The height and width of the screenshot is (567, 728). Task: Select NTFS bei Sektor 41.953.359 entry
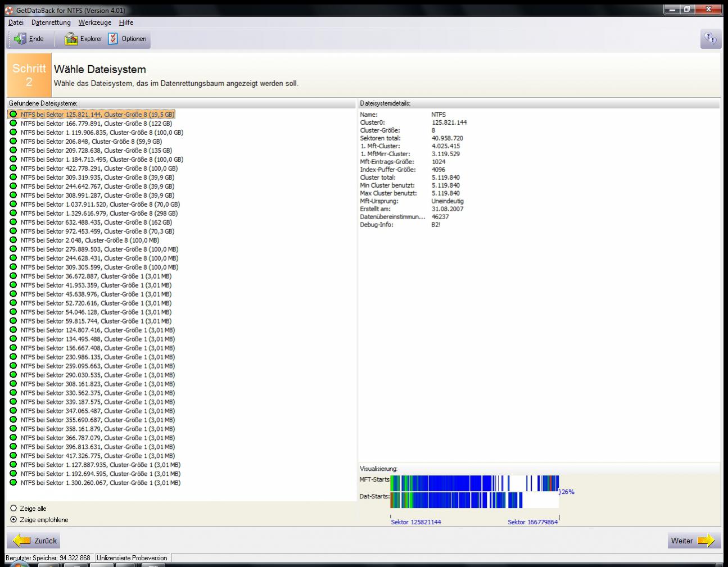(91, 285)
